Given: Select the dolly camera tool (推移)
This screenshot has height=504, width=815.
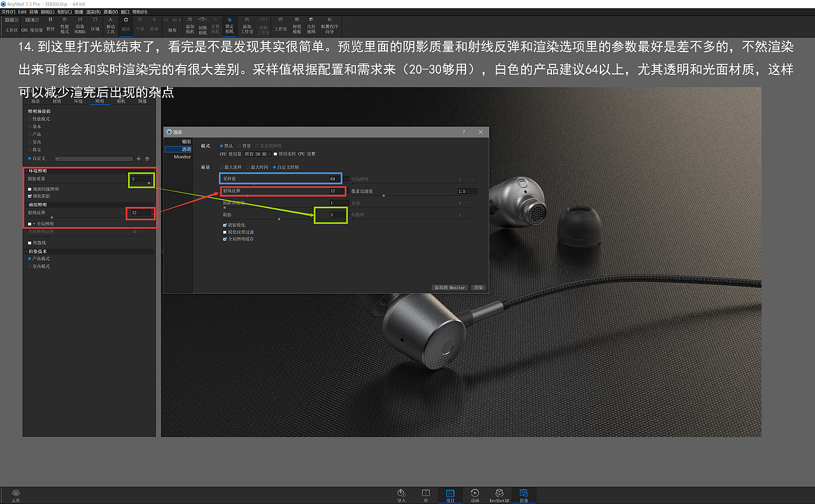Looking at the screenshot, I should [154, 25].
